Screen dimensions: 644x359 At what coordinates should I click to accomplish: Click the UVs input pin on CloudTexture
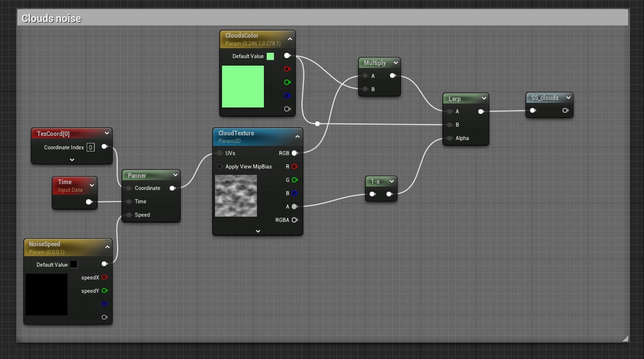[x=219, y=153]
